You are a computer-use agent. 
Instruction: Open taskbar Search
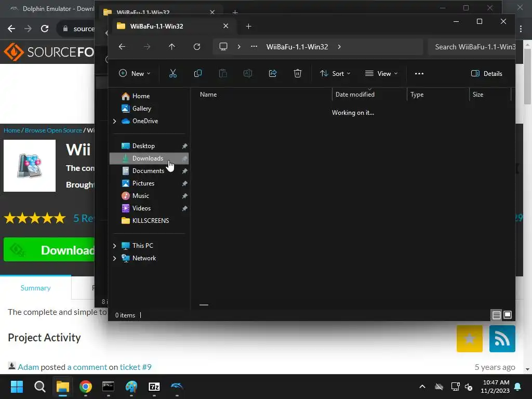[39, 387]
